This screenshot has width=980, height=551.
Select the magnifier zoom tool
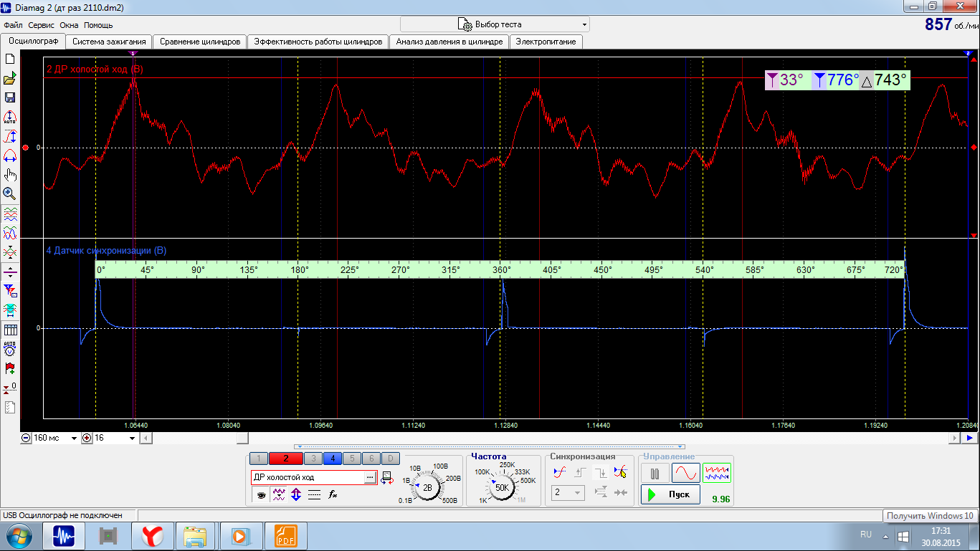tap(10, 193)
